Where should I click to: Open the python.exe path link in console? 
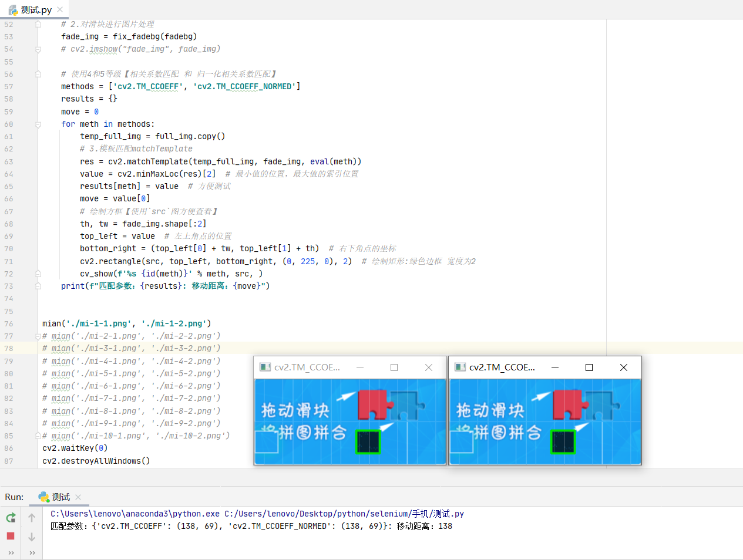coord(135,514)
